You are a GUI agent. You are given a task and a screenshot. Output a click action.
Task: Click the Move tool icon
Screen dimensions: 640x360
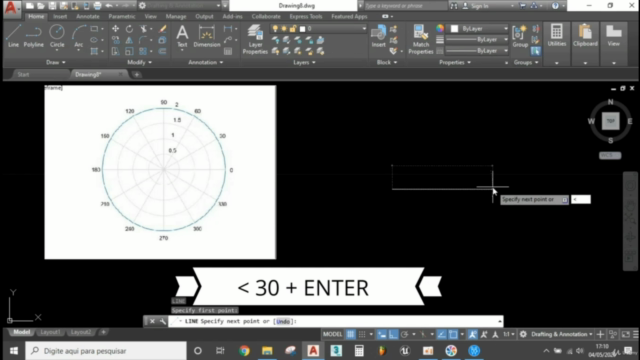(116, 29)
